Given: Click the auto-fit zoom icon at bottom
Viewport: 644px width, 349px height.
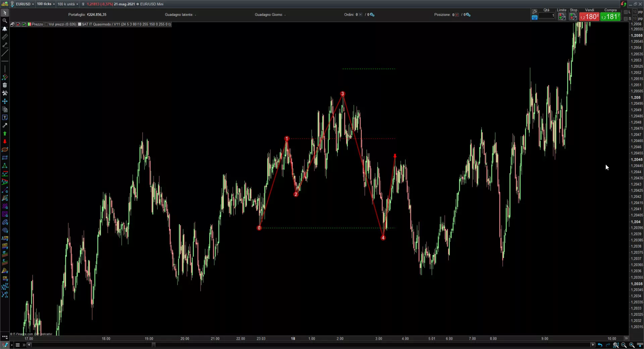Looking at the screenshot, I should coord(616,345).
